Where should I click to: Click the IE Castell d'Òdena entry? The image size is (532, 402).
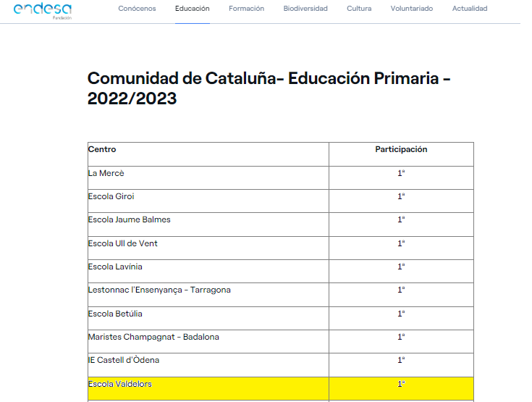coord(123,360)
